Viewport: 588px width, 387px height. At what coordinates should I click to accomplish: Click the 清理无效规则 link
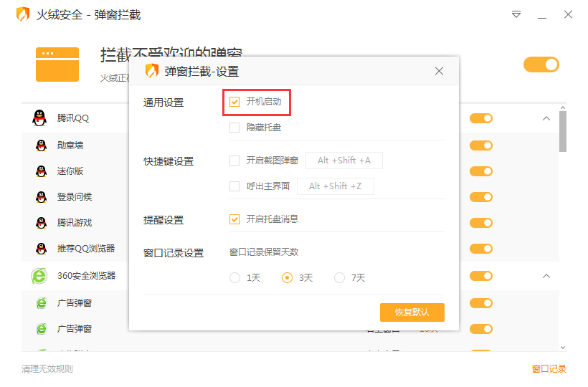coord(47,369)
